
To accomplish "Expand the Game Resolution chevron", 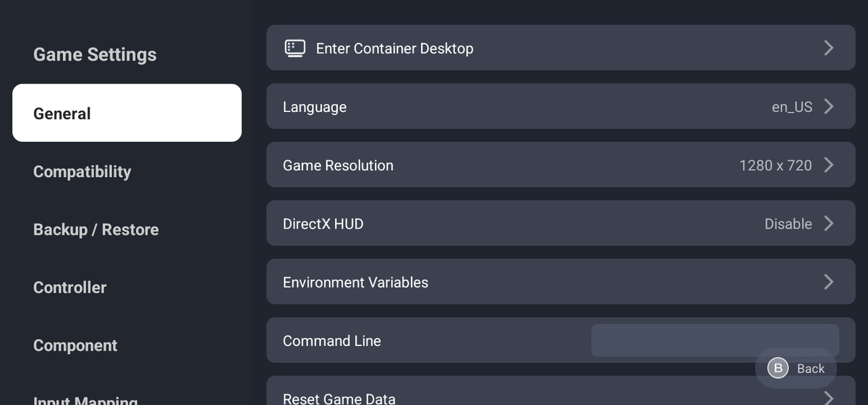I will (x=829, y=165).
